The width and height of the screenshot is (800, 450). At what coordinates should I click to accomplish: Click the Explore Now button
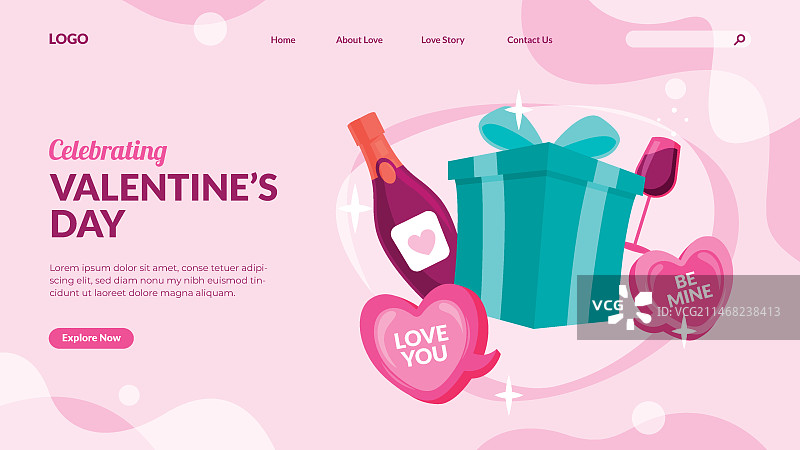tap(91, 338)
